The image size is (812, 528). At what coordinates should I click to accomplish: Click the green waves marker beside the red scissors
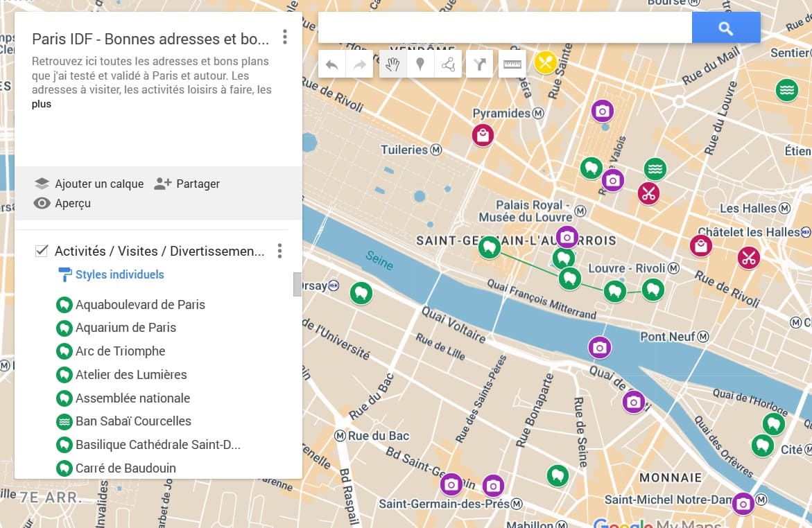tap(655, 168)
